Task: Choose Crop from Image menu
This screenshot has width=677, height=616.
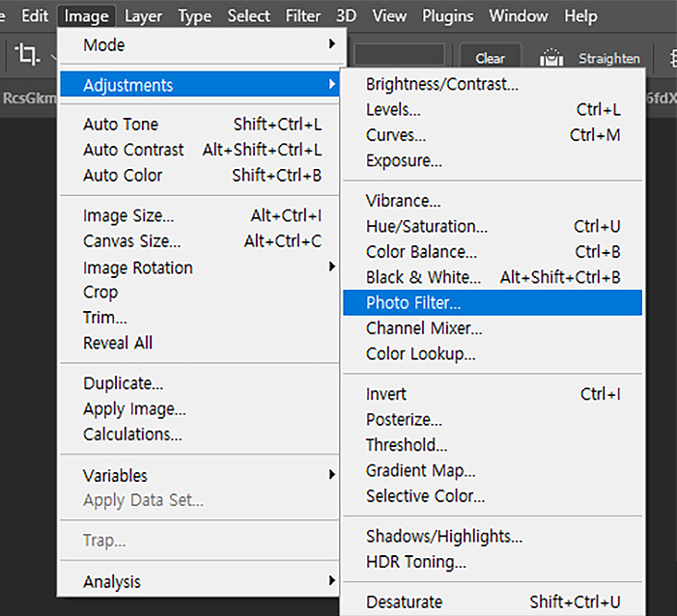Action: pyautogui.click(x=199, y=293)
